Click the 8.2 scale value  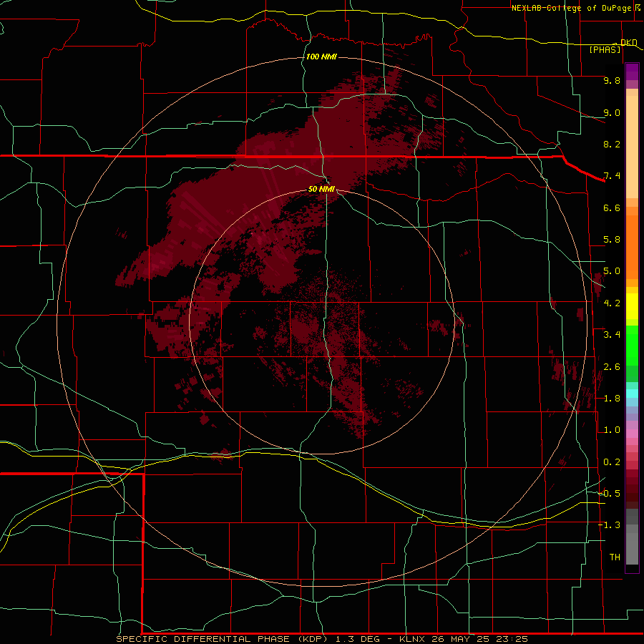coord(612,144)
